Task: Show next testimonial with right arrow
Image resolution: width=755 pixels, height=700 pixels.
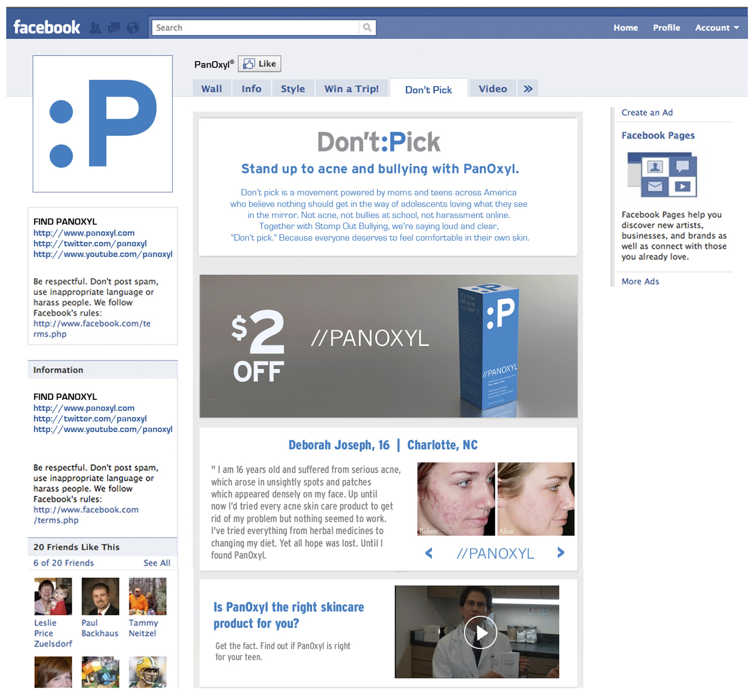Action: tap(561, 553)
